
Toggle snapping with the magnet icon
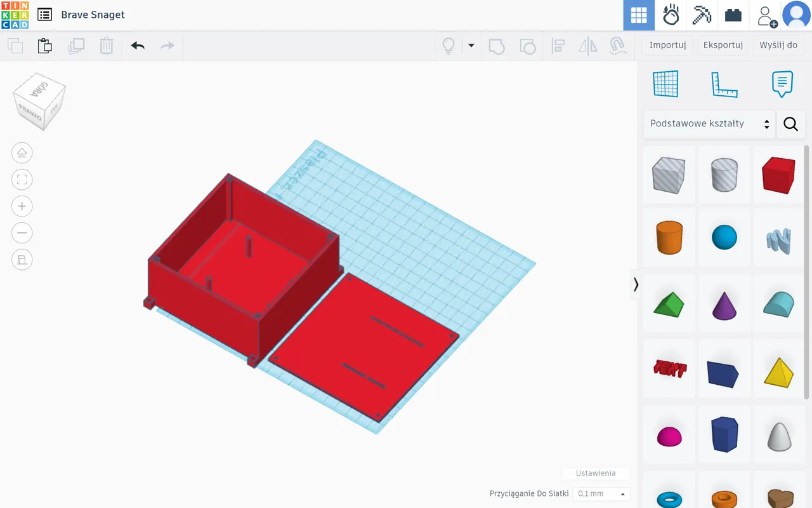click(x=617, y=46)
